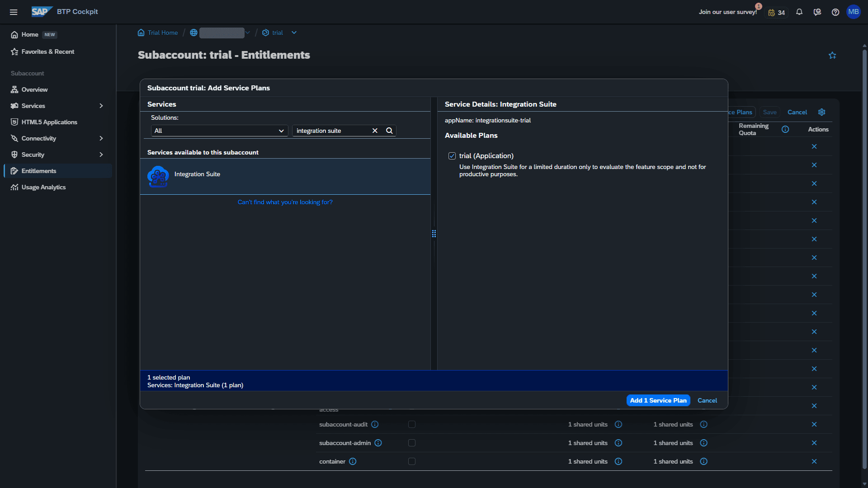Screen dimensions: 868x488
Task: Grab the dialog pane splitter handle
Action: 434,234
